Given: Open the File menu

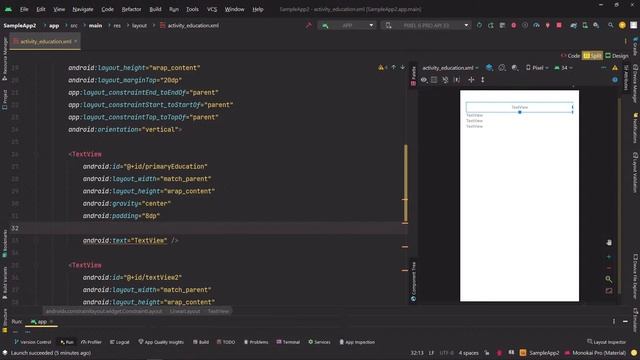Looking at the screenshot, I should tap(24, 9).
